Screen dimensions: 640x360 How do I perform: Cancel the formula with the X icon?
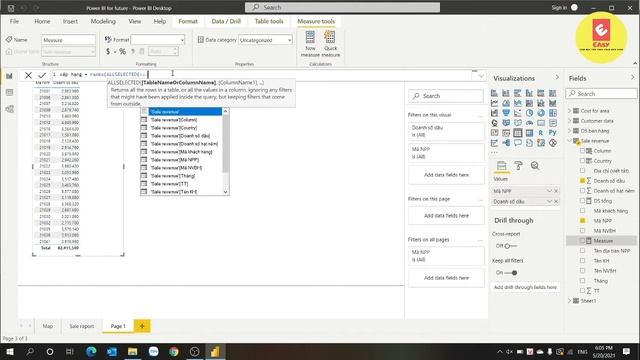pos(28,75)
